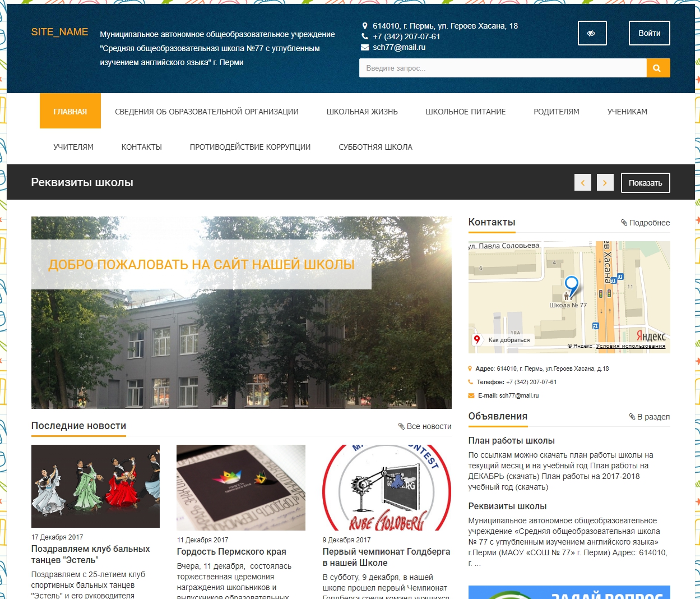700x599 pixels.
Task: Click the Реквизиты школы slider title
Action: [82, 182]
